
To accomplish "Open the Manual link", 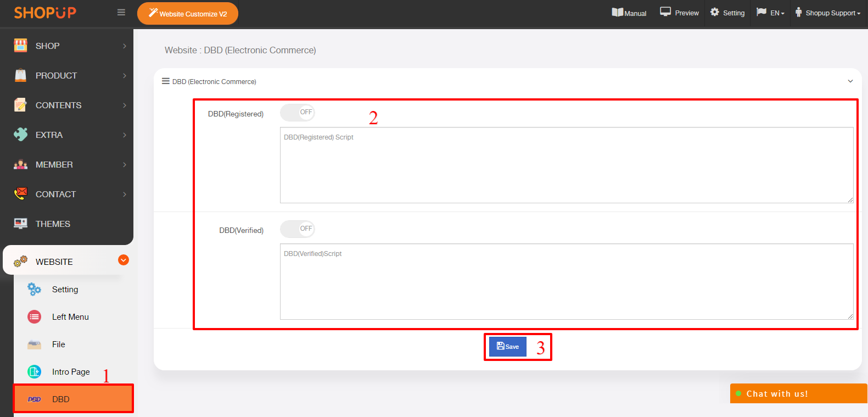I will coord(629,13).
